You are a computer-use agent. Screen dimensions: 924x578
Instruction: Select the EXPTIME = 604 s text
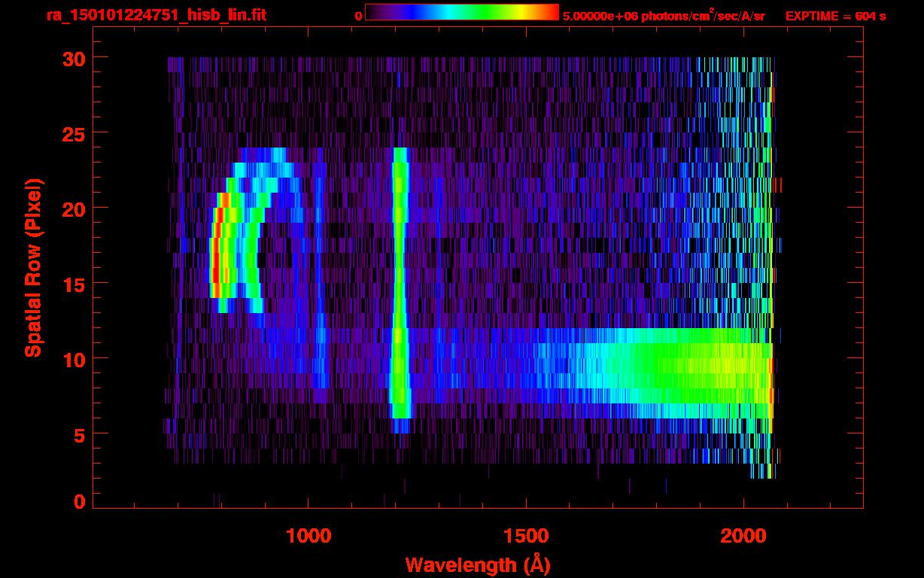835,16
